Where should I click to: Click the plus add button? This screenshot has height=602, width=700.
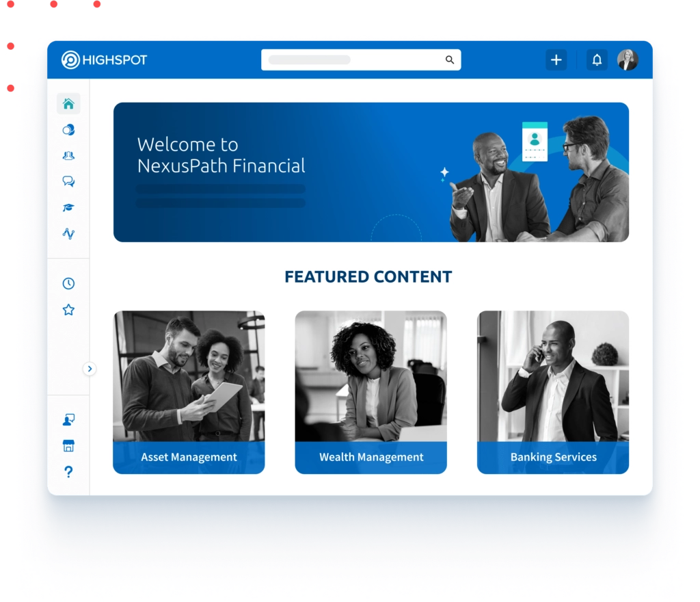point(556,60)
